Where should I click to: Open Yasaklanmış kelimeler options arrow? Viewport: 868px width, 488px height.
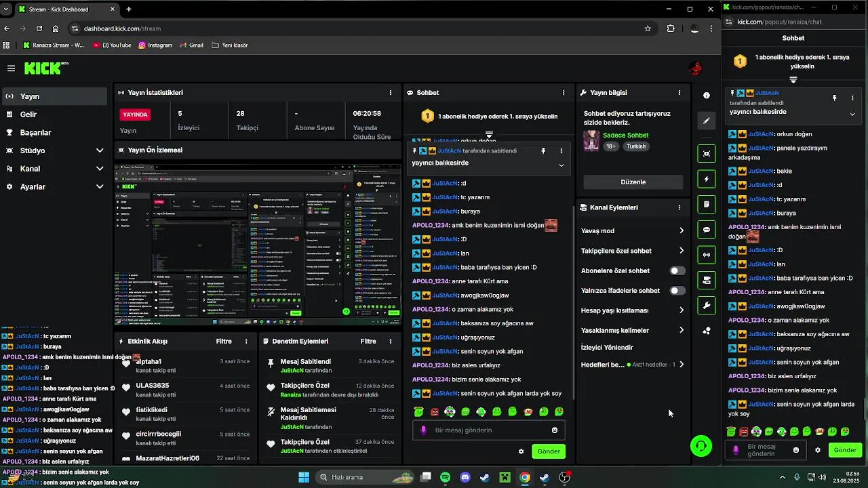(682, 330)
